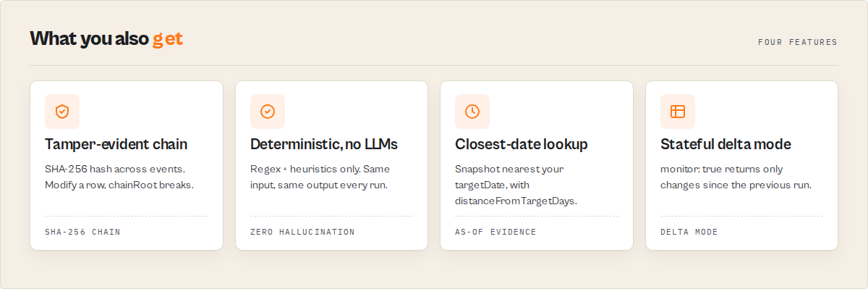Viewport: 868px width, 289px height.
Task: Click the 'Regex + heuristics only' description
Action: point(320,177)
